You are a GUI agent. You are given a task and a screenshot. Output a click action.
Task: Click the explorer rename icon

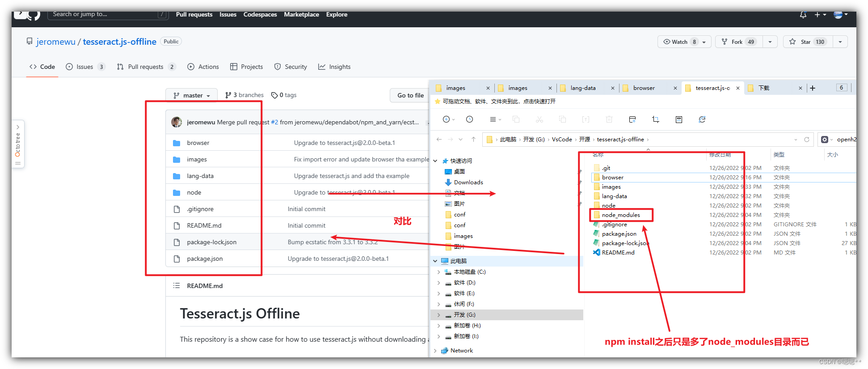586,119
